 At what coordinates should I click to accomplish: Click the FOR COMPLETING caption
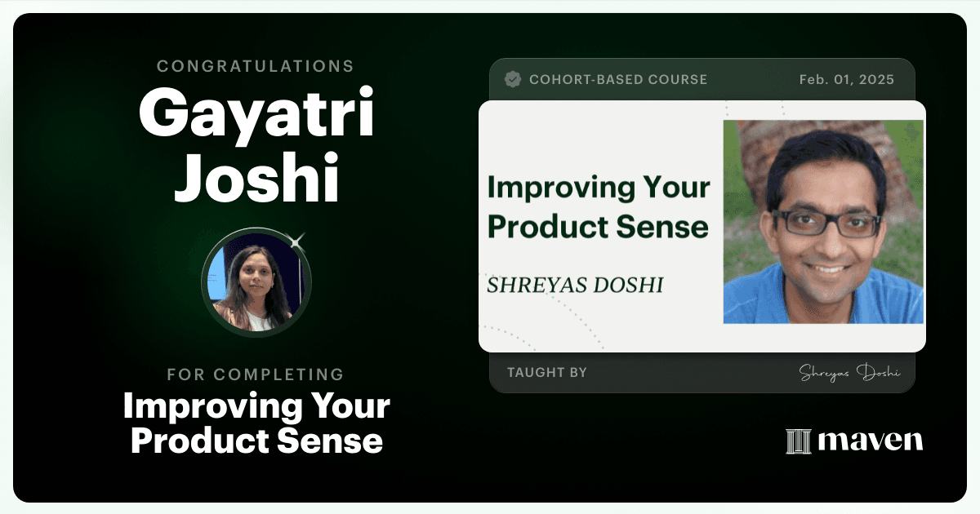(256, 374)
